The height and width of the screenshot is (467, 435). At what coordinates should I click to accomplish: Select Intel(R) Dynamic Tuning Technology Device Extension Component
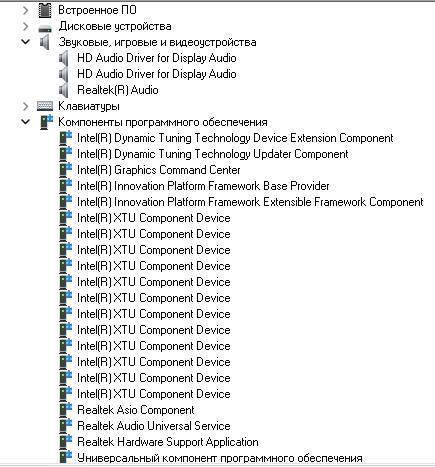[x=235, y=138]
